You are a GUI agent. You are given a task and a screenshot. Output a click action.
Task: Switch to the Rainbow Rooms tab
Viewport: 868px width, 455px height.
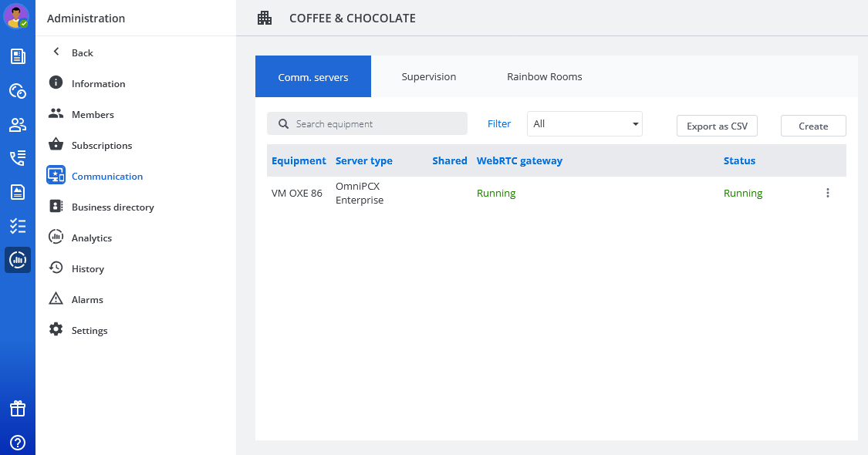(544, 77)
